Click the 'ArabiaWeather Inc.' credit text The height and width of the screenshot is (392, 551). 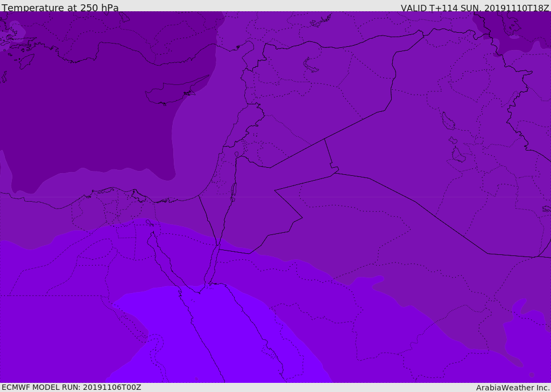click(x=513, y=388)
